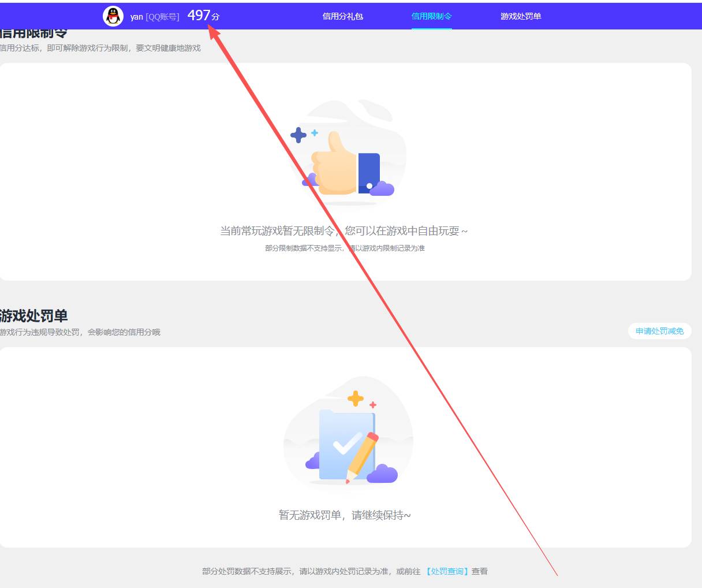This screenshot has width=702, height=588.
Task: Go to the 游戏处罚单 tab in header
Action: 521,16
